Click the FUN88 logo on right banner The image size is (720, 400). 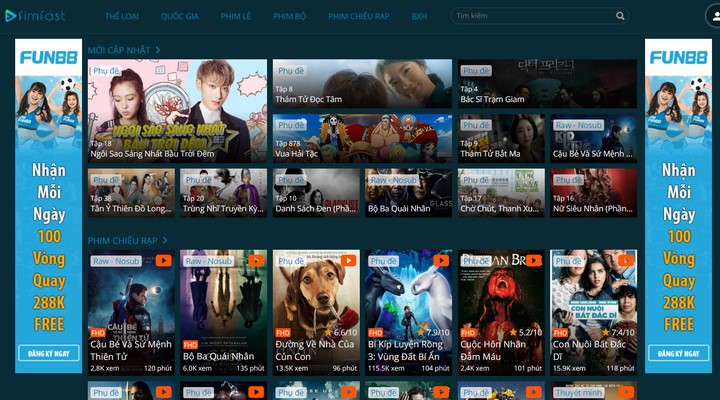[x=679, y=57]
